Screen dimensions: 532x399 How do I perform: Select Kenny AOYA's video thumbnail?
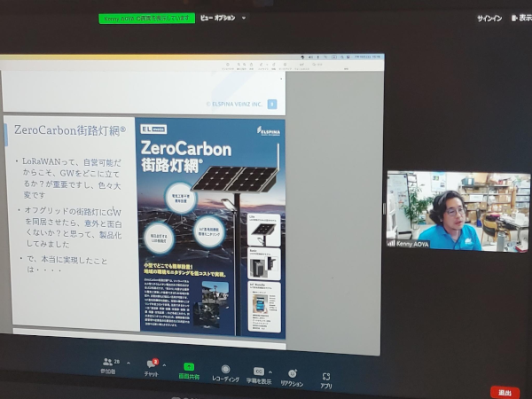(458, 211)
